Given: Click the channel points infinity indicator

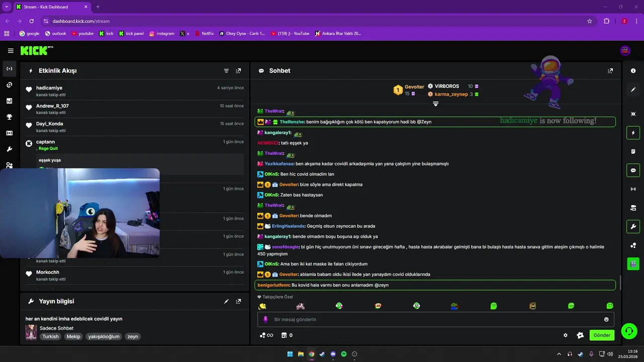Looking at the screenshot, I should [x=267, y=335].
